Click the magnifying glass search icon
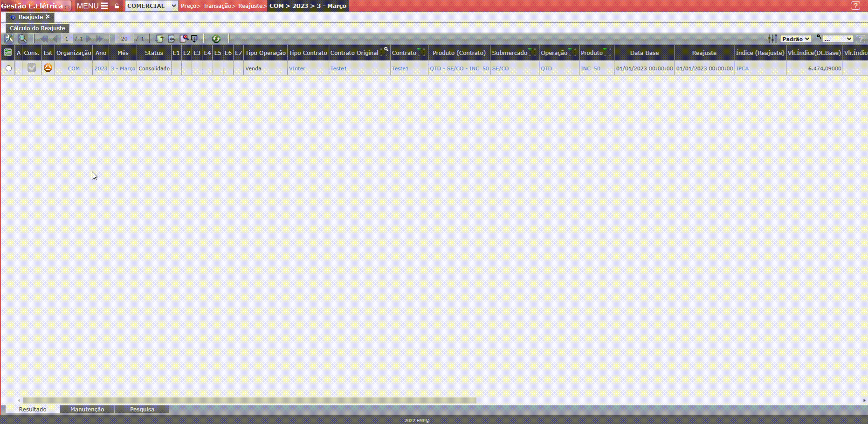The height and width of the screenshot is (424, 868). point(22,39)
